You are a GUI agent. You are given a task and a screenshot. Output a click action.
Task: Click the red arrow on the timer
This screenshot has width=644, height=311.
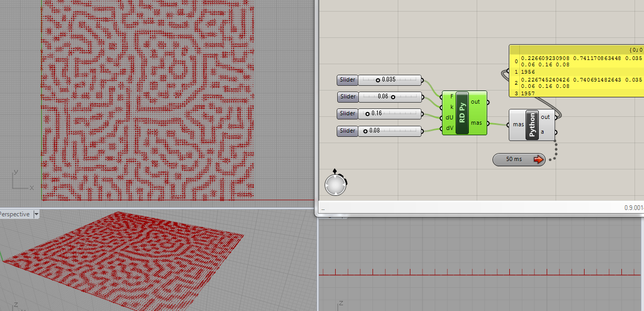[x=538, y=159]
